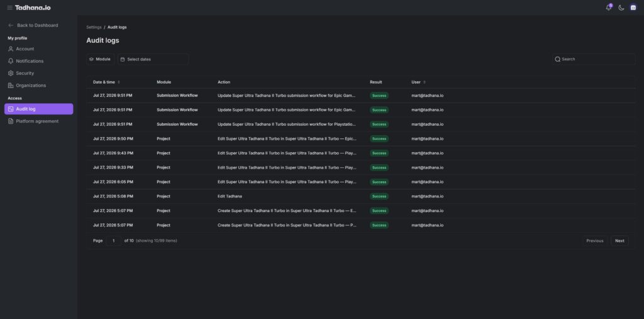Screen dimensions: 644x319
Task: Click the Tadhana.io logo
Action: pyautogui.click(x=33, y=8)
